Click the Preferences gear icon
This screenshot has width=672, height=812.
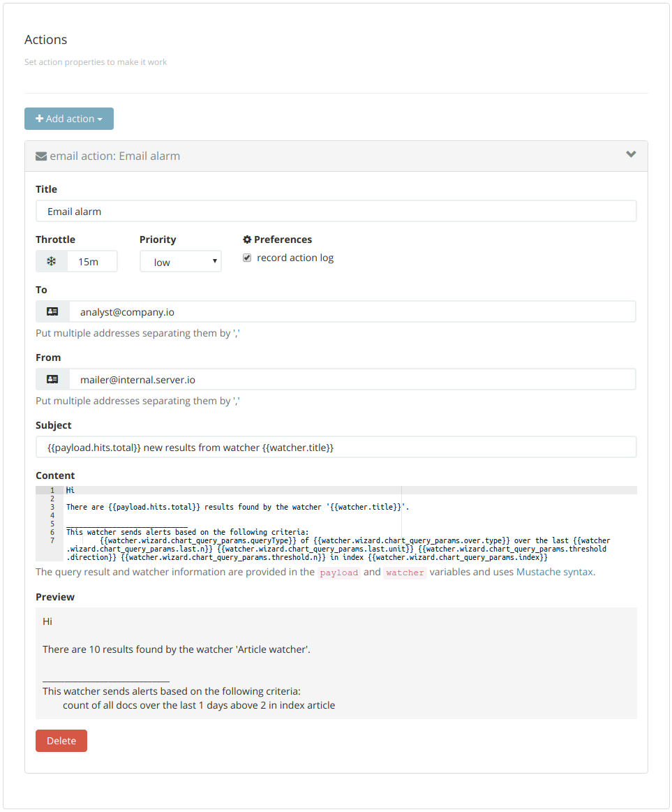click(x=247, y=239)
